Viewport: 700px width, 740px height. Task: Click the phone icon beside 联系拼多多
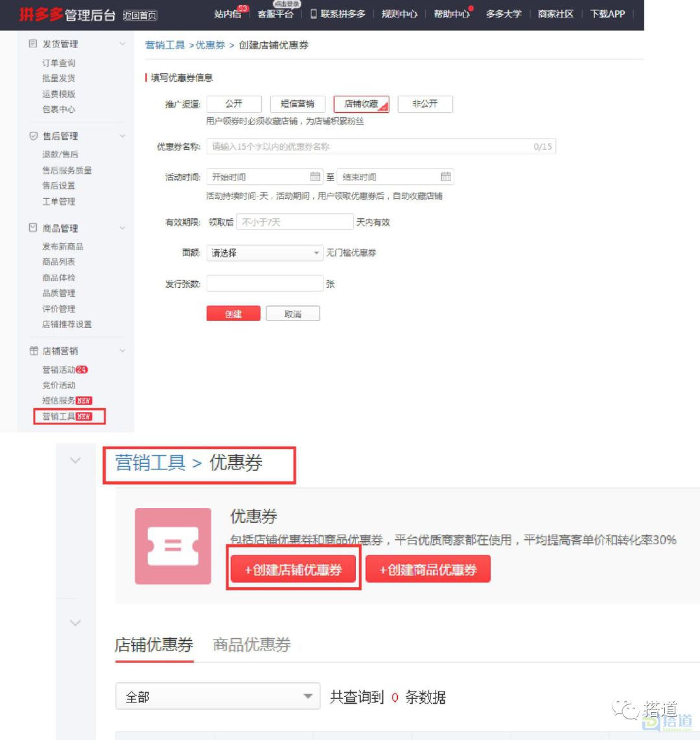pos(314,14)
